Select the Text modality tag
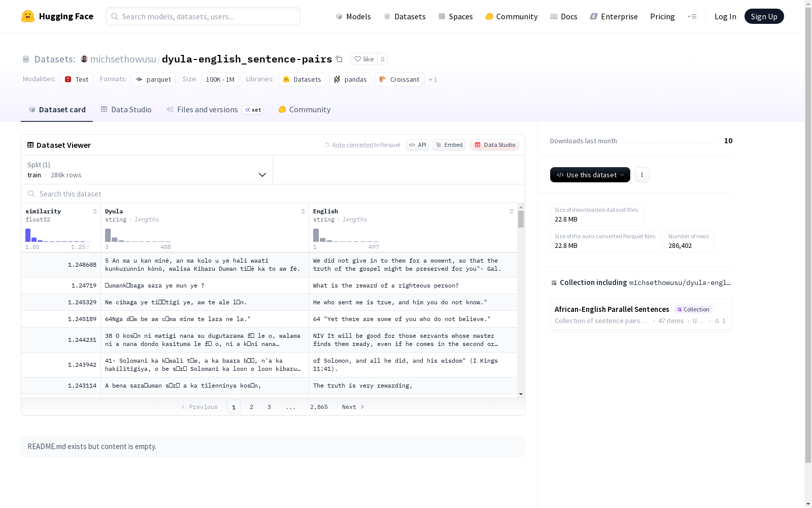The height and width of the screenshot is (508, 812). [x=77, y=79]
